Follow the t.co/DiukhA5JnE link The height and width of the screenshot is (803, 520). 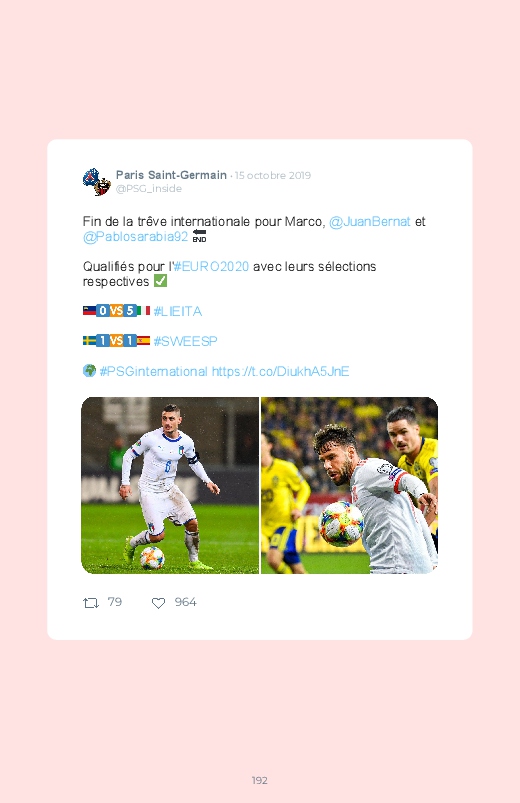[x=280, y=371]
